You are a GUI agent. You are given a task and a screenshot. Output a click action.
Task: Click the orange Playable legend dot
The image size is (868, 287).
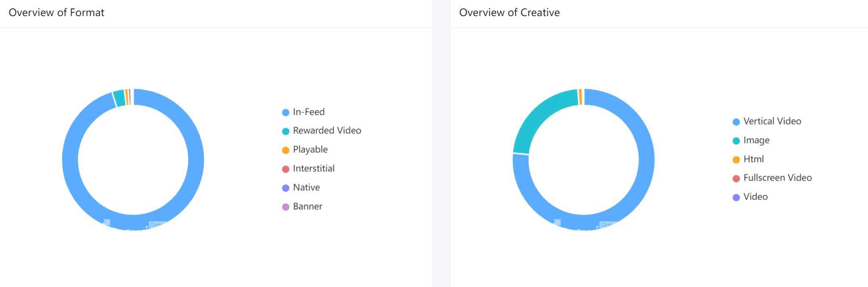click(x=285, y=150)
